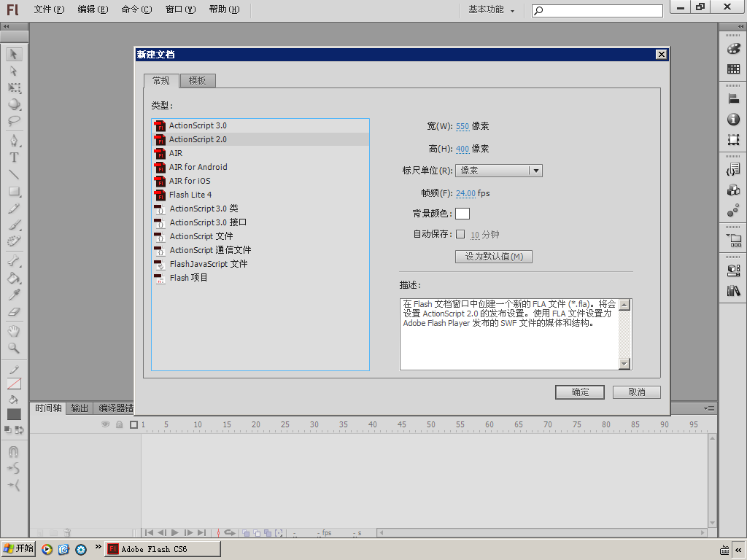747x560 pixels.
Task: Select ActionScript 3.0 document type
Action: (260, 125)
